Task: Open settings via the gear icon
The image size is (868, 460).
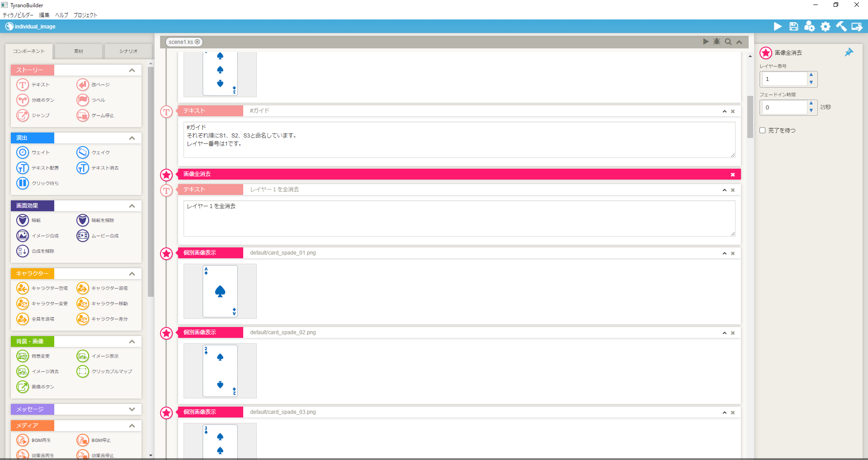Action: point(826,27)
